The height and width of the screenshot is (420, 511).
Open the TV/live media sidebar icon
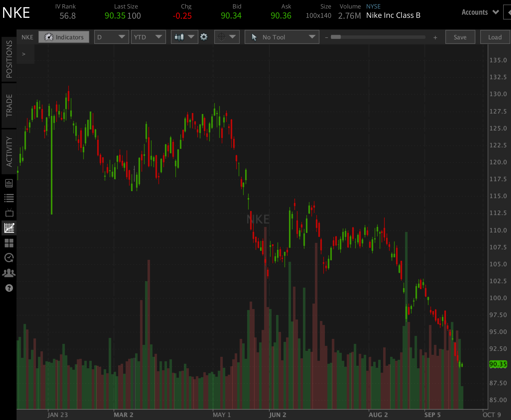(9, 213)
